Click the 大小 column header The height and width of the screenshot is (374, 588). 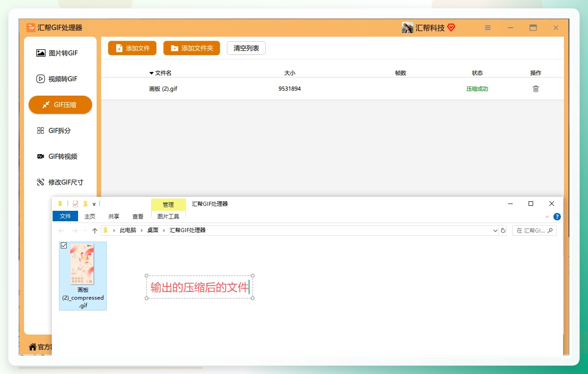point(289,73)
